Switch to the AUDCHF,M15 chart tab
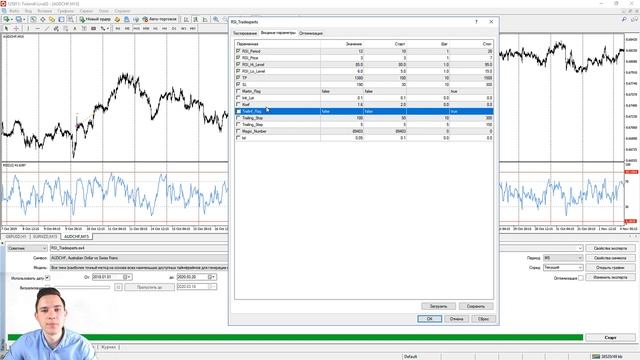The image size is (640, 360). click(77, 237)
